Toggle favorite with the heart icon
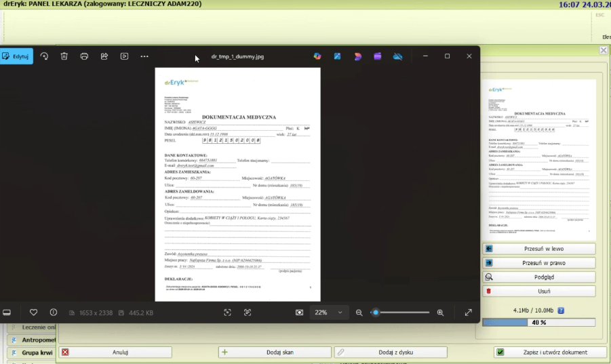Viewport: 611px width, 364px height. pyautogui.click(x=33, y=312)
